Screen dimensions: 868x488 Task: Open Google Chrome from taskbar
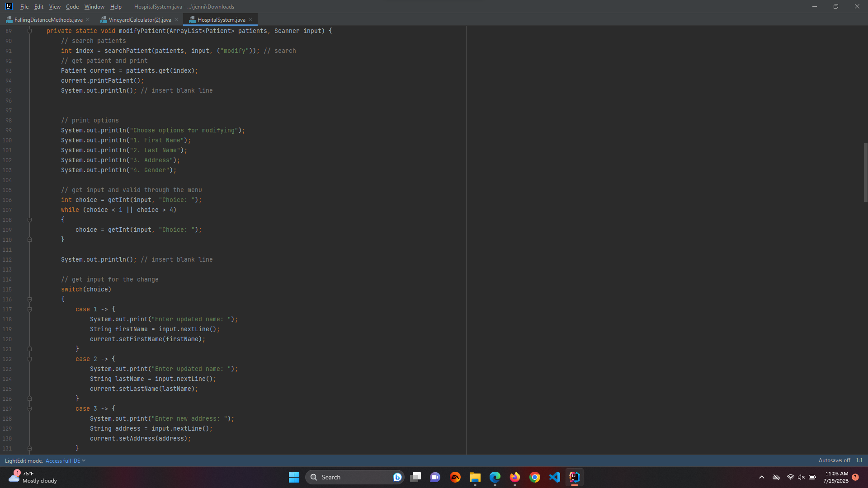[535, 477]
